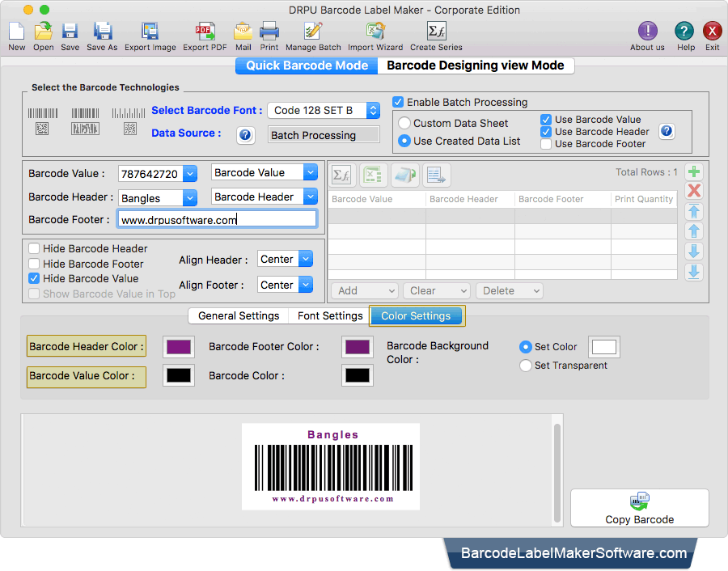Open the General Settings tab
This screenshot has width=728, height=571.
239,315
